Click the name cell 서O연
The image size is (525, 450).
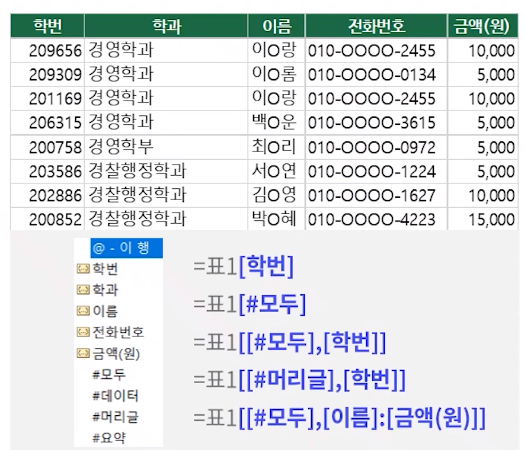pos(277,171)
